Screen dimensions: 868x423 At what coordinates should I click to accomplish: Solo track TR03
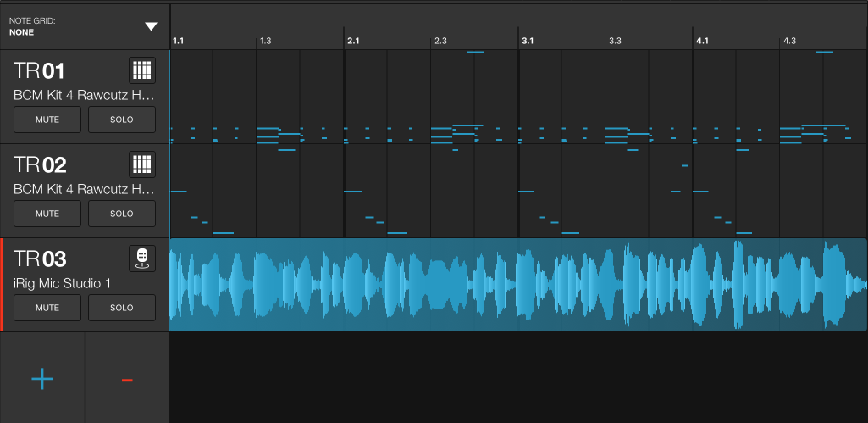122,308
